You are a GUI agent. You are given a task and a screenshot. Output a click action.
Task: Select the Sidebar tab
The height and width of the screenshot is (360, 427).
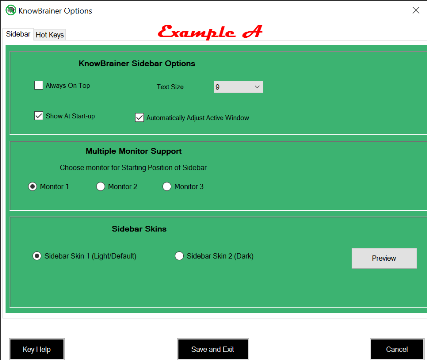(x=18, y=34)
